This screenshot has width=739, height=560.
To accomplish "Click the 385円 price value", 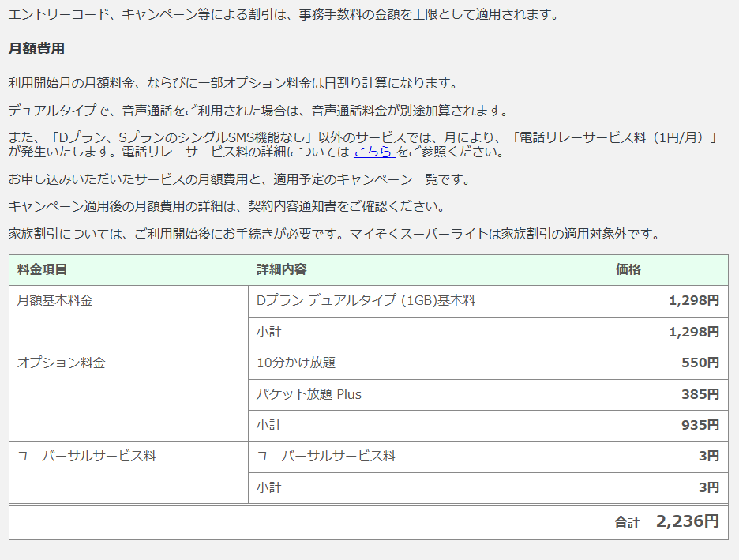I will pyautogui.click(x=700, y=395).
